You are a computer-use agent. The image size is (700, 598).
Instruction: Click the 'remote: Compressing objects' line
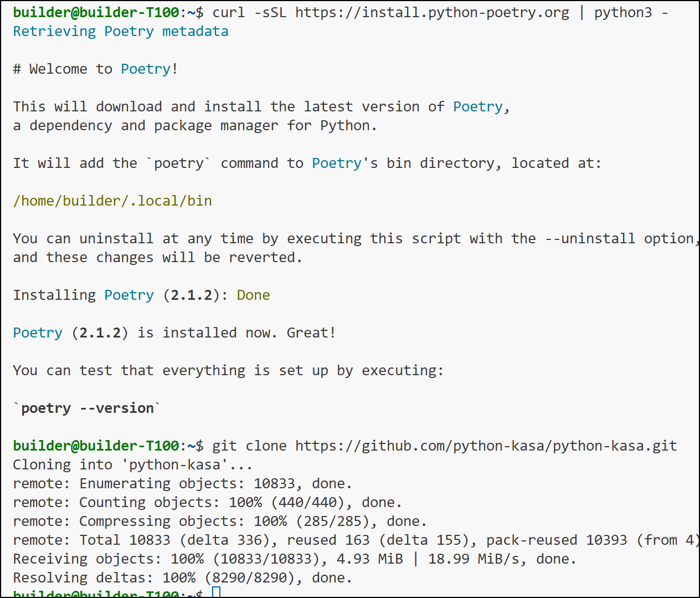click(220, 521)
